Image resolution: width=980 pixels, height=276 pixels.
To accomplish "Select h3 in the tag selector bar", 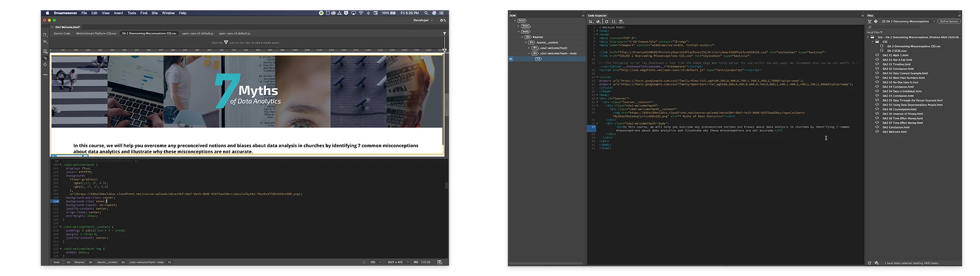I will (169, 262).
